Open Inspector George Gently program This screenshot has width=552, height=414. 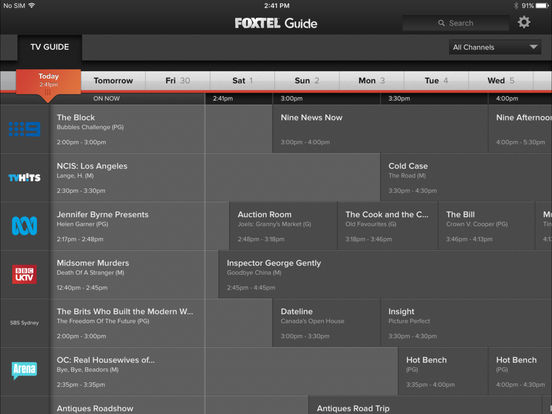tap(385, 274)
